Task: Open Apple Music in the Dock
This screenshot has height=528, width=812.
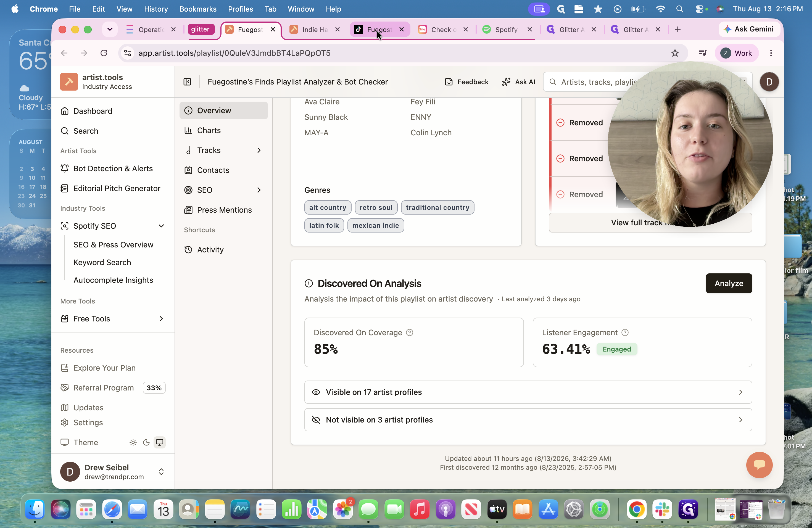Action: (420, 509)
